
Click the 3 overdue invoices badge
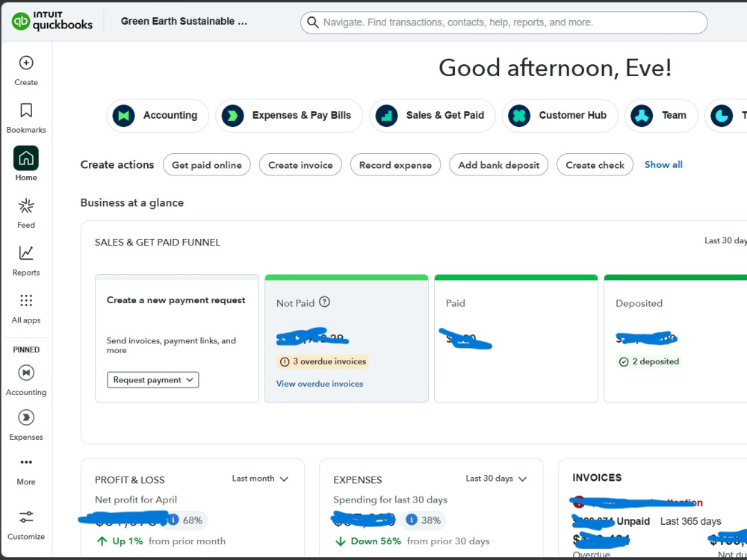pos(323,361)
